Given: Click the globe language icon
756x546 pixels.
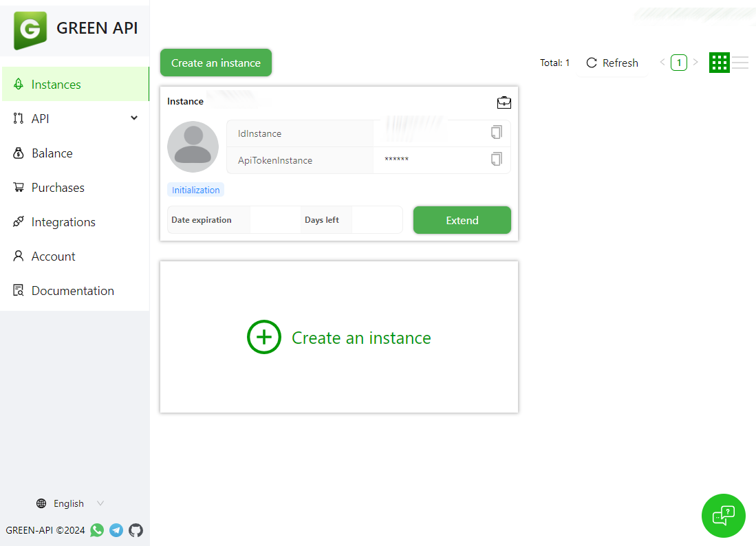Looking at the screenshot, I should (41, 503).
